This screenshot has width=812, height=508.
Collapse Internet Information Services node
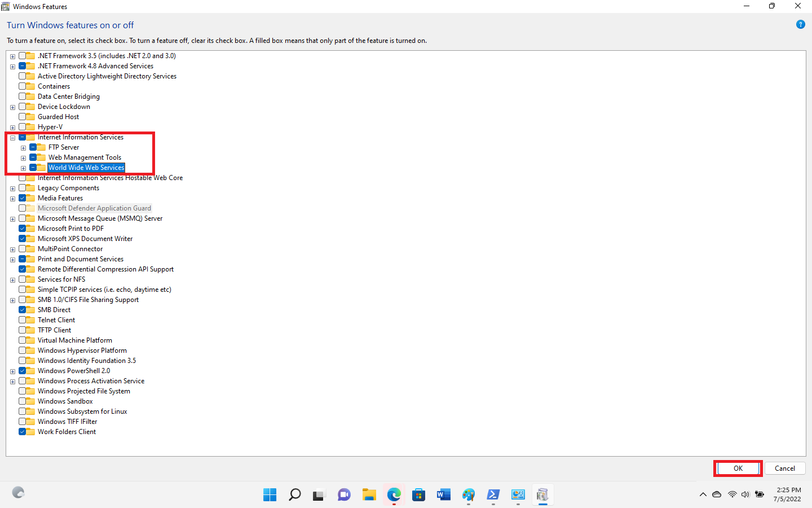12,138
